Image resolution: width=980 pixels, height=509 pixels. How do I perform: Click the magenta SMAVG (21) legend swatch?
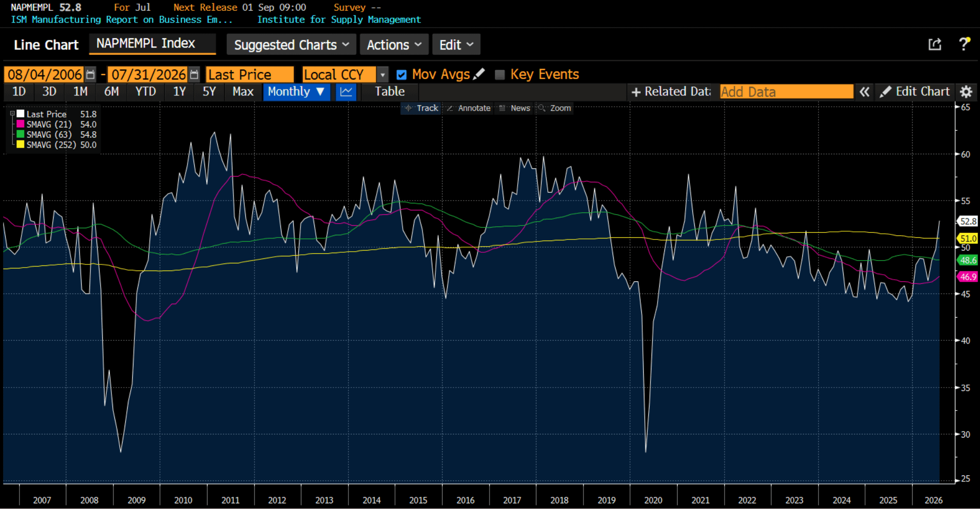point(20,124)
